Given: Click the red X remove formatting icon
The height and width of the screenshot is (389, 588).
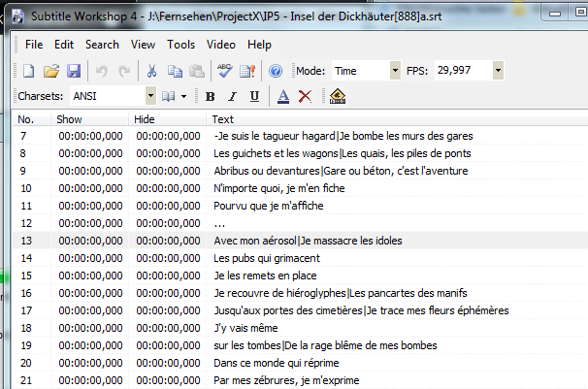Looking at the screenshot, I should coord(305,96).
